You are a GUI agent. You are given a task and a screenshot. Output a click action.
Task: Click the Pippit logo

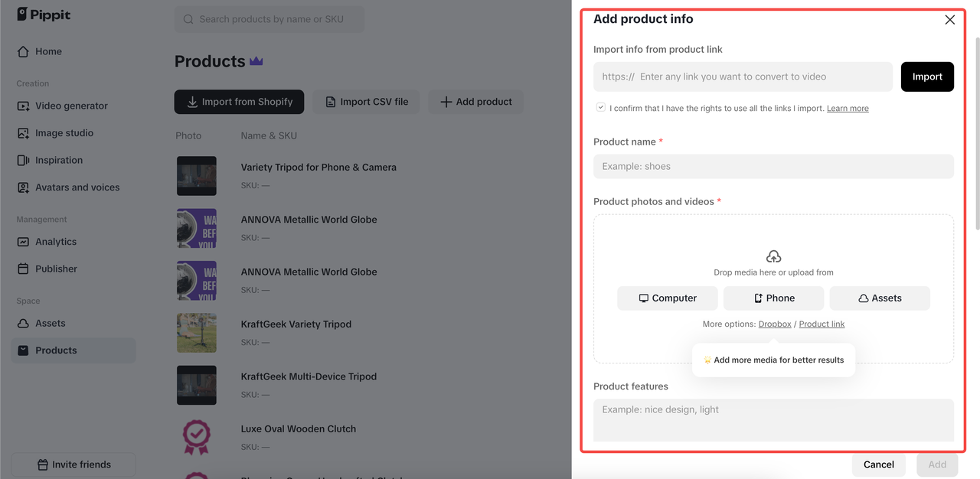[43, 14]
